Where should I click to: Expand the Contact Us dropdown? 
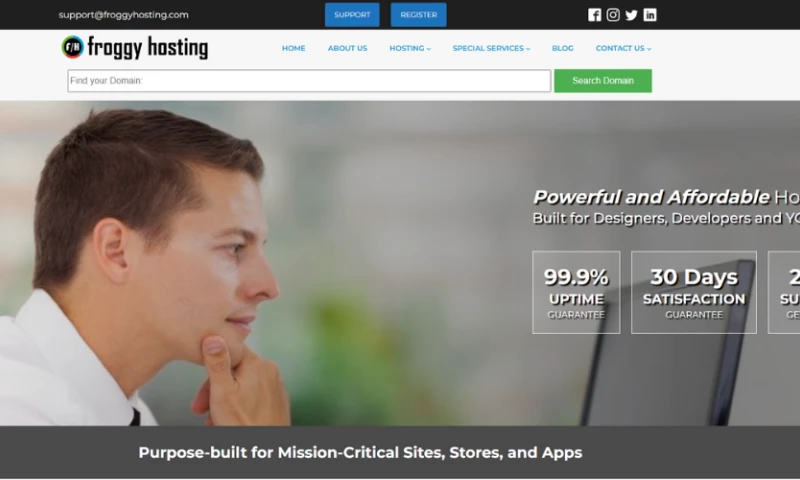coord(623,48)
